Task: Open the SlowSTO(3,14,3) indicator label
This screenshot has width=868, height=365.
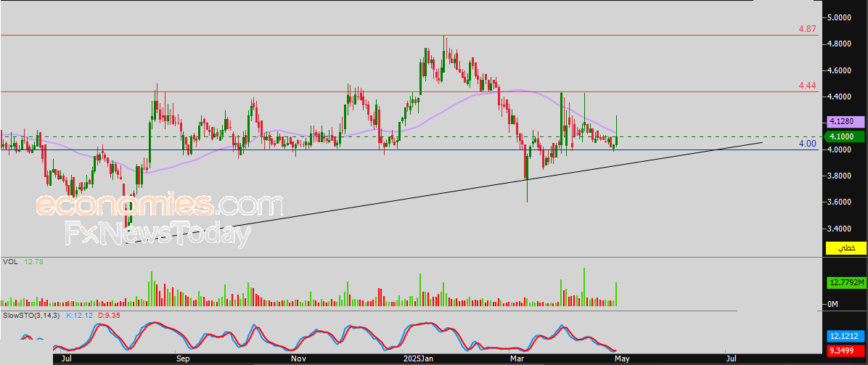Action: [31, 315]
